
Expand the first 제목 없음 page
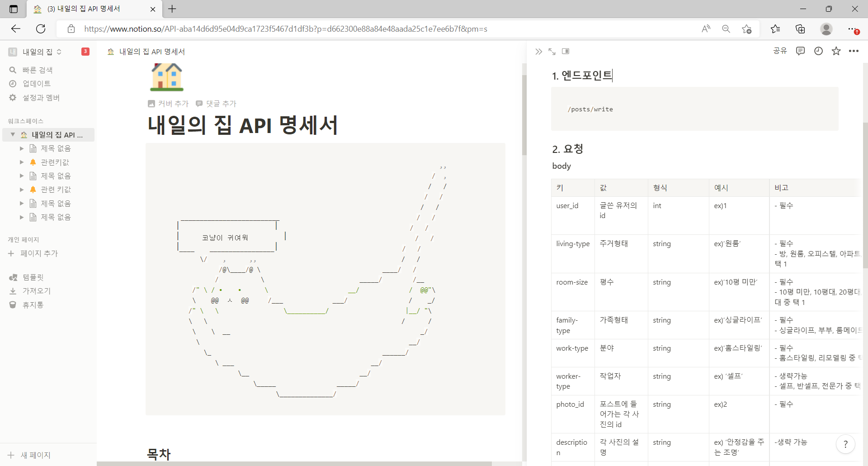pyautogui.click(x=21, y=148)
